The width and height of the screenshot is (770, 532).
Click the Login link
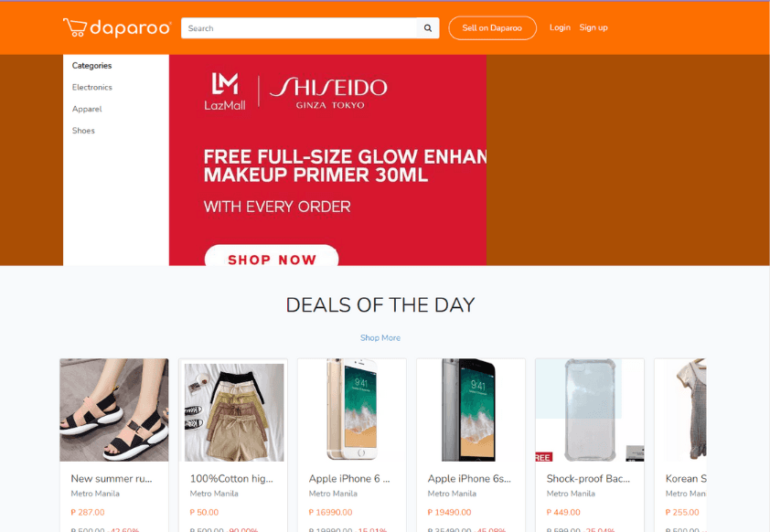click(x=560, y=27)
